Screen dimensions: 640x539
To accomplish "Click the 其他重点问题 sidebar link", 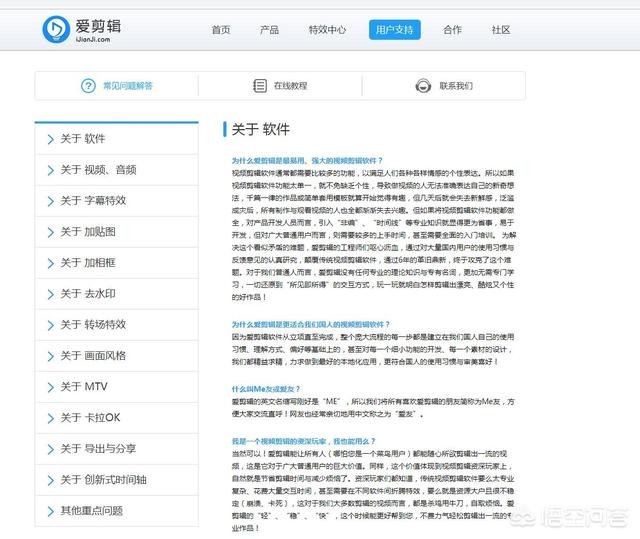I will pos(92,510).
